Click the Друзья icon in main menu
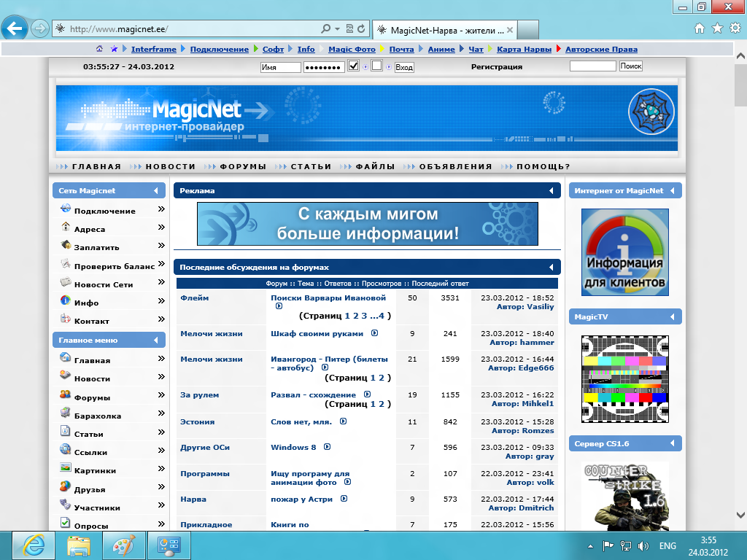The height and width of the screenshot is (560, 747). click(65, 486)
